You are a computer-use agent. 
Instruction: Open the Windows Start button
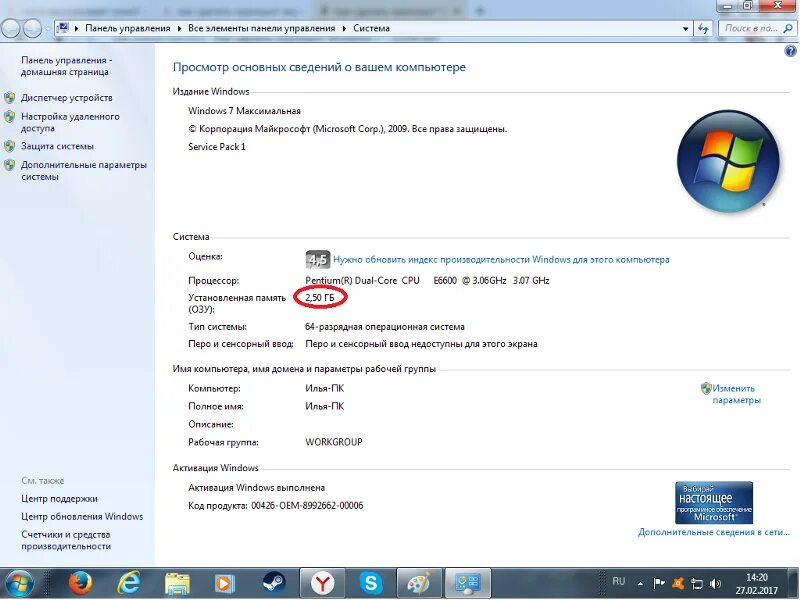tap(17, 583)
